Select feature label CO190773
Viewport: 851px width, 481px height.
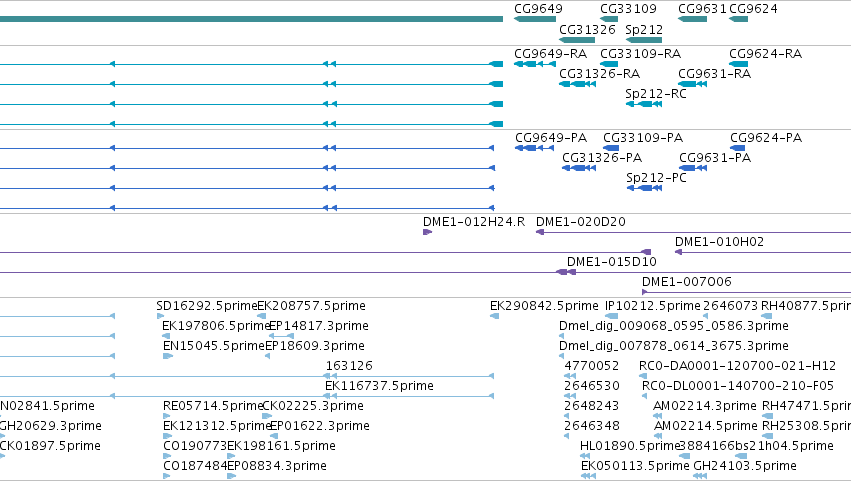point(194,446)
